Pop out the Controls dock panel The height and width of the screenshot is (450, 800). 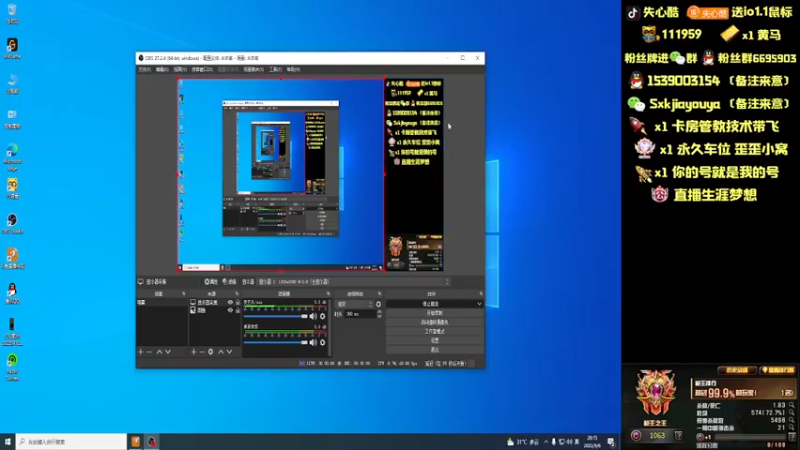(x=481, y=294)
